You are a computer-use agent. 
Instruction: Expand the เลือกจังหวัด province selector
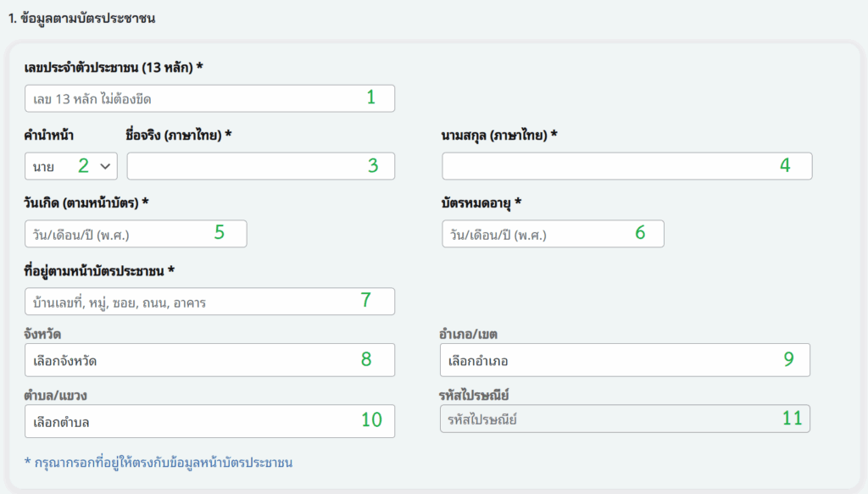pos(209,360)
